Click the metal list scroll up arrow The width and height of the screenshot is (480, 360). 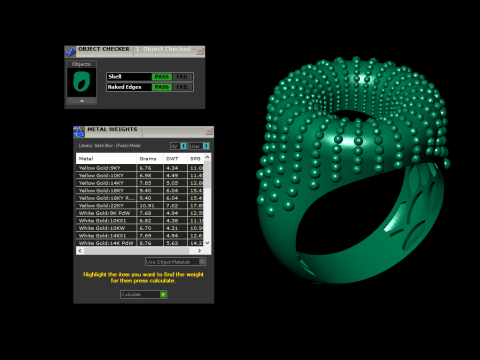[x=207, y=157]
